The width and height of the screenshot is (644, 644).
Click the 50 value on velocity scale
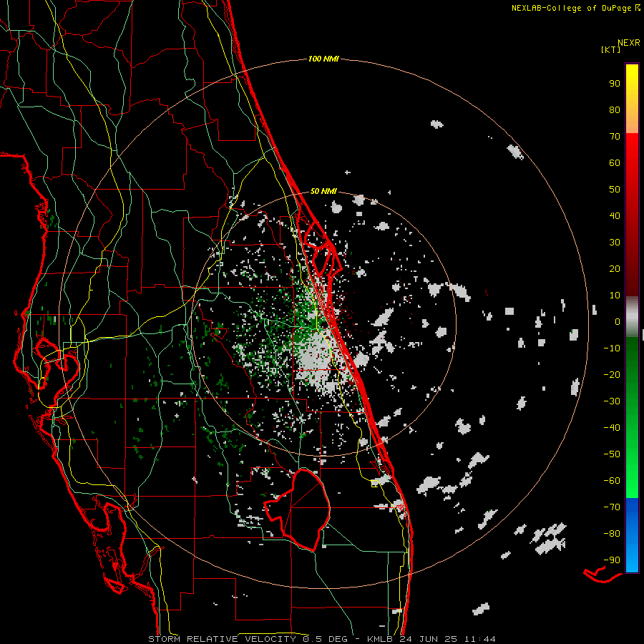(615, 190)
